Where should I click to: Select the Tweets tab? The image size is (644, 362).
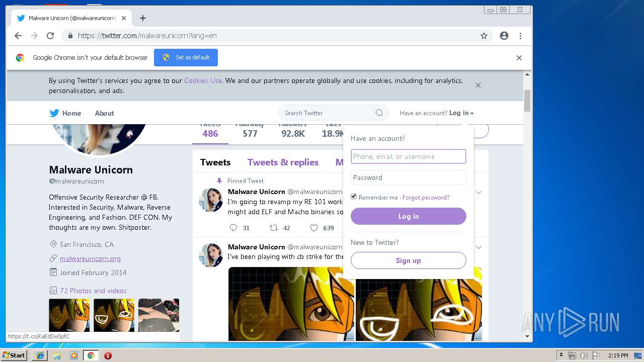click(x=215, y=162)
